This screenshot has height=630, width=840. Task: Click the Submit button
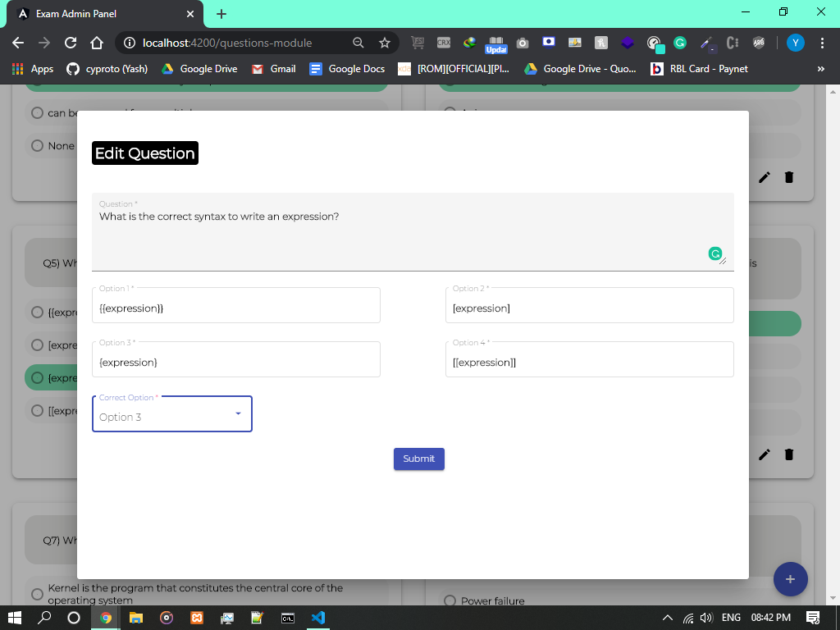tap(419, 459)
